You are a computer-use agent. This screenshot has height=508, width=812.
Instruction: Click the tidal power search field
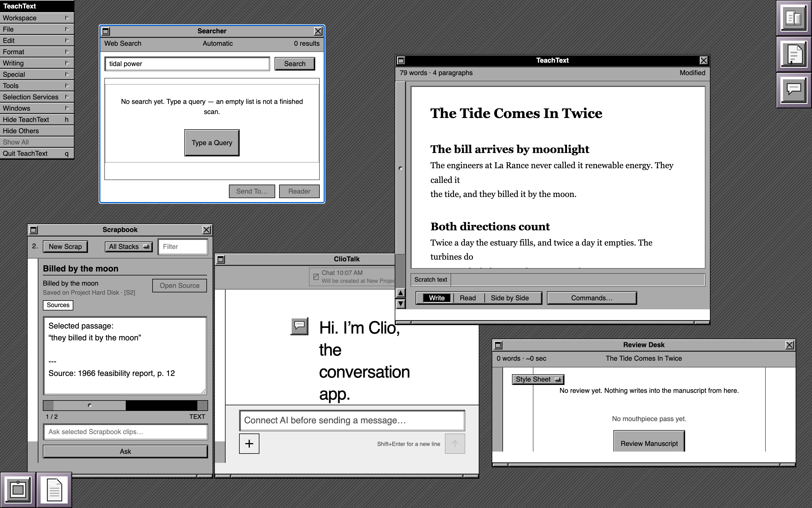pos(187,64)
